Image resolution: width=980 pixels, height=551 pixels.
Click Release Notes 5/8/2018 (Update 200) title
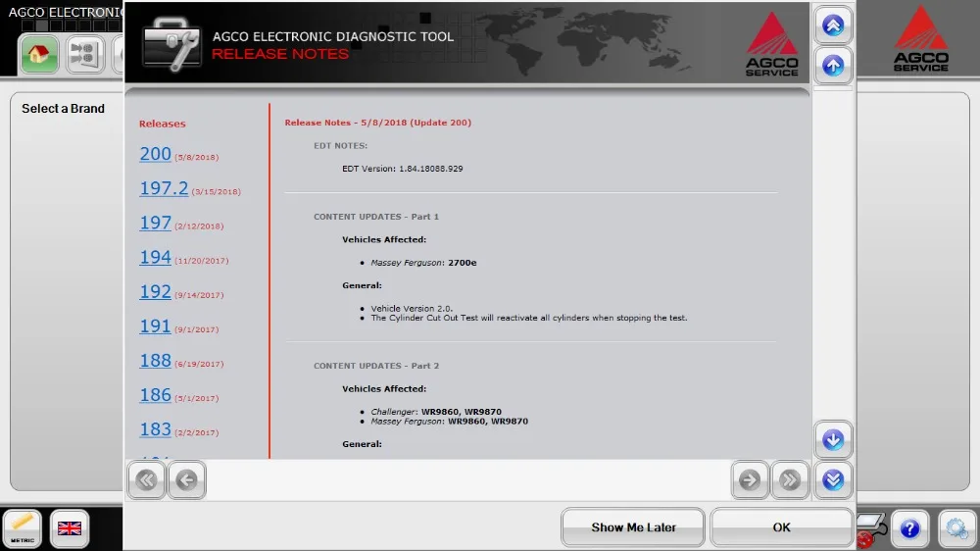click(x=377, y=123)
